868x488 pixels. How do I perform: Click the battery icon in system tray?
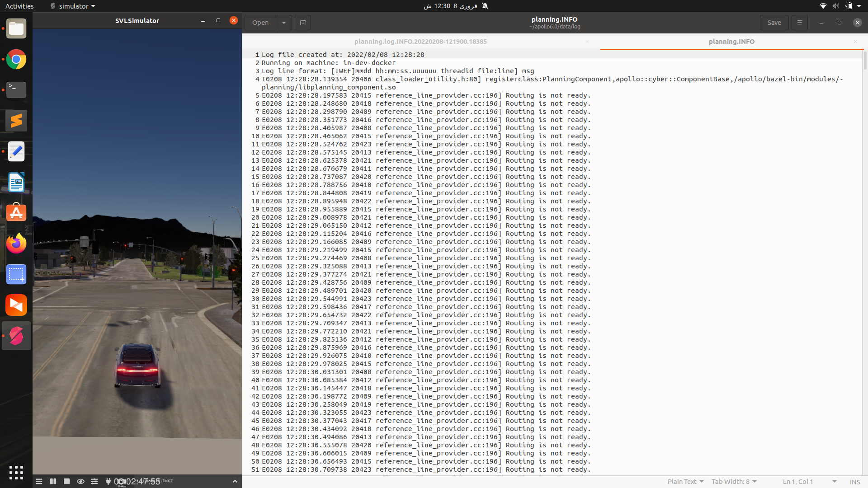[x=849, y=6]
